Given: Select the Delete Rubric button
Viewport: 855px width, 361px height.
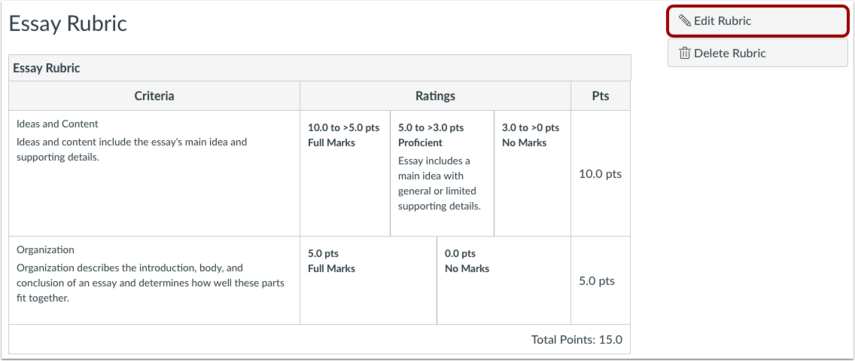Looking at the screenshot, I should coord(758,53).
